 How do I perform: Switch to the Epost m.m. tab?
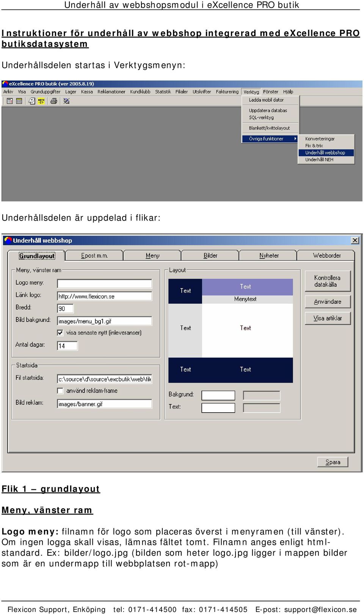[x=94, y=255]
